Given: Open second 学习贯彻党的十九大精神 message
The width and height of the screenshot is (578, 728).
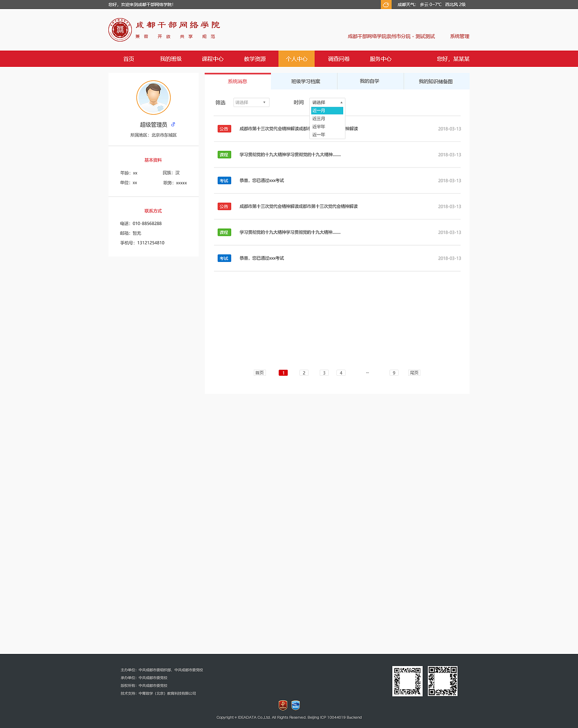Looking at the screenshot, I should (x=290, y=232).
